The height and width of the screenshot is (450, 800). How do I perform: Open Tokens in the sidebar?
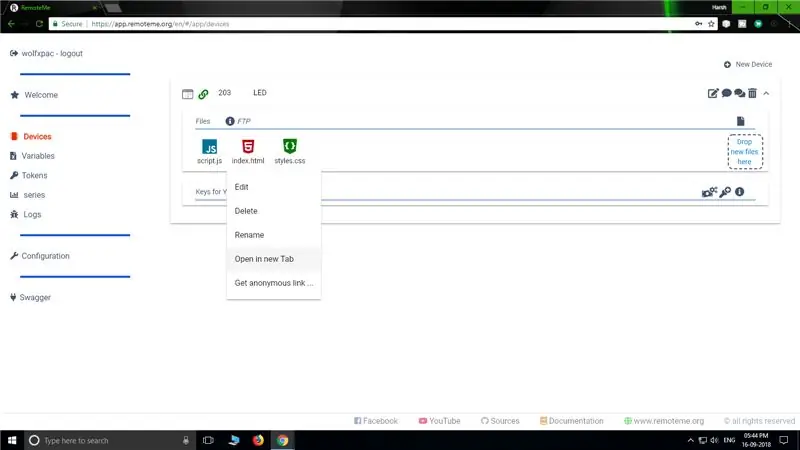[29, 176]
